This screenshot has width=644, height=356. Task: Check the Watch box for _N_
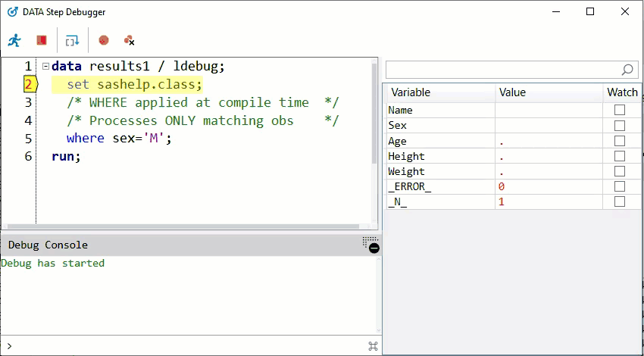coord(619,201)
